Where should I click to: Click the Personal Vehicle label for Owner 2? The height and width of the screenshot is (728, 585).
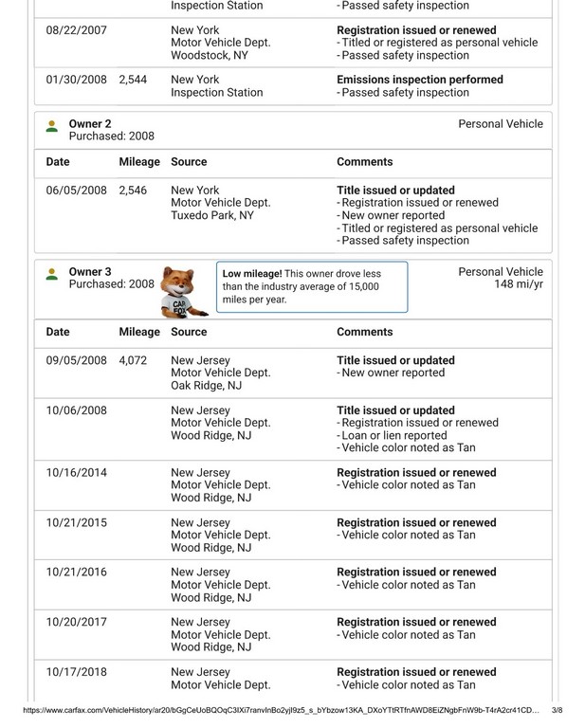(501, 124)
